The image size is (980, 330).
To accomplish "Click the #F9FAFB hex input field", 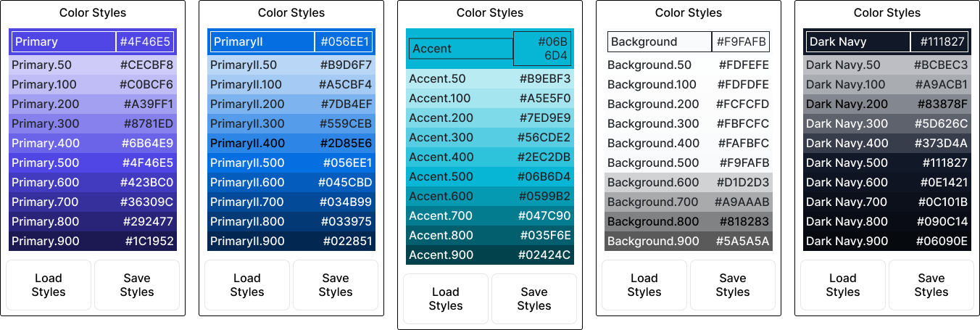I will [741, 42].
